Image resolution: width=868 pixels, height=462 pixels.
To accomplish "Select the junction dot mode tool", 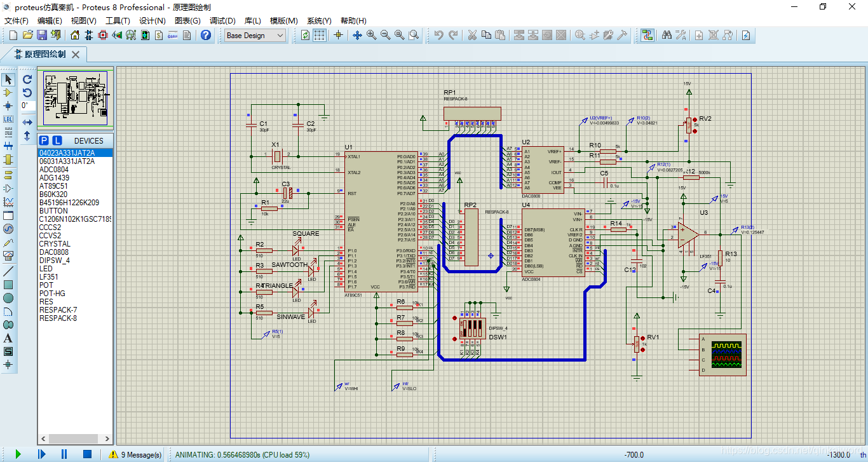I will point(8,106).
